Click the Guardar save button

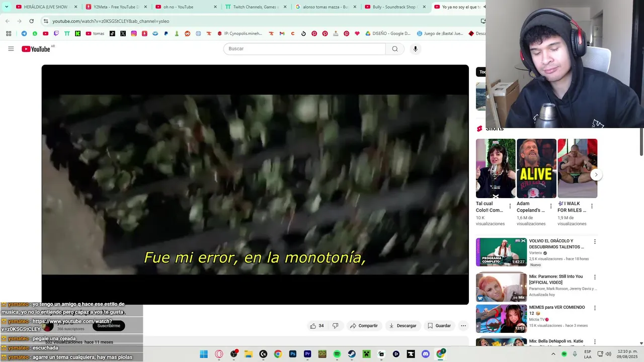point(439,326)
